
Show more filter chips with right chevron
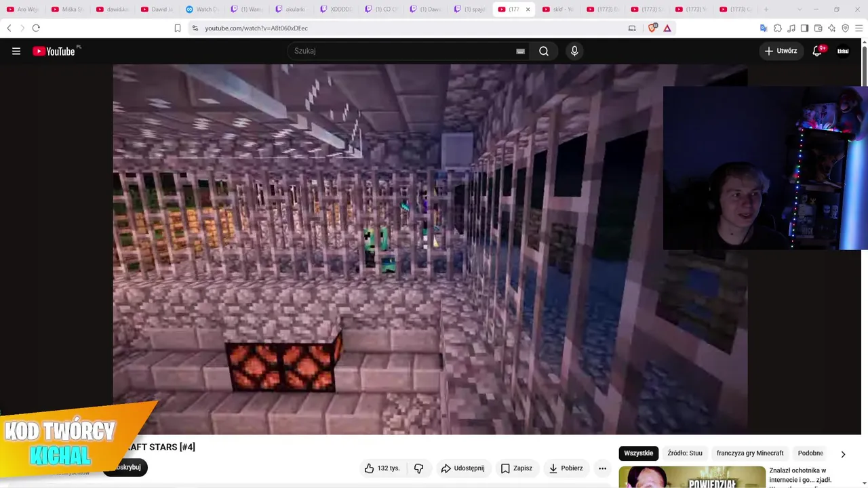click(843, 454)
